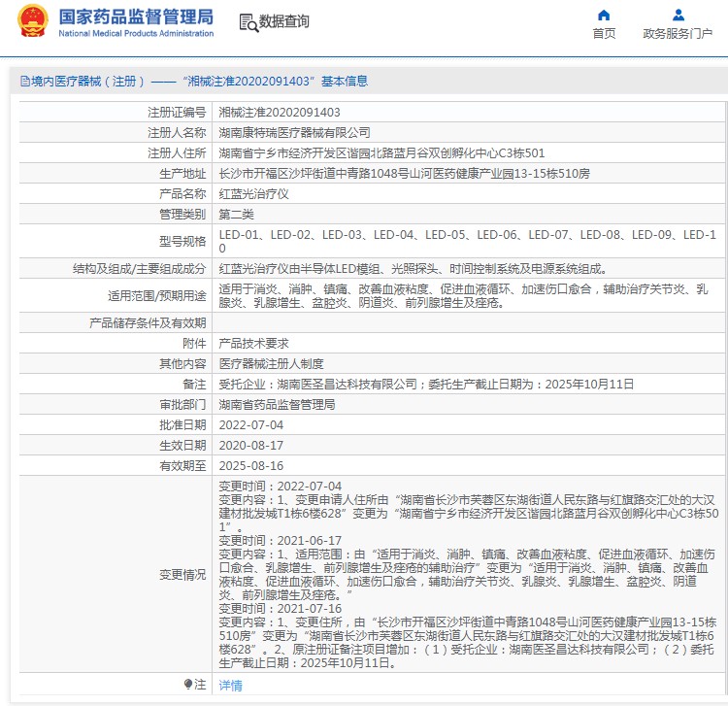The width and height of the screenshot is (728, 706).
Task: Click the 数据查询 magnifier document icon
Action: click(248, 21)
